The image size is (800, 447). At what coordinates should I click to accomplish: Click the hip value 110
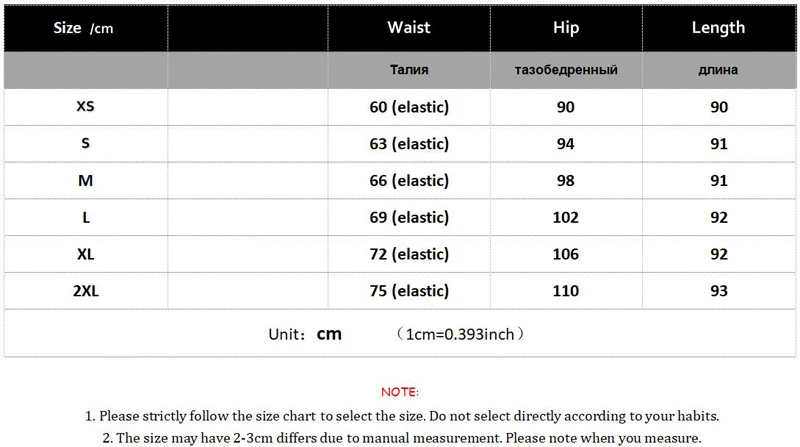(566, 291)
